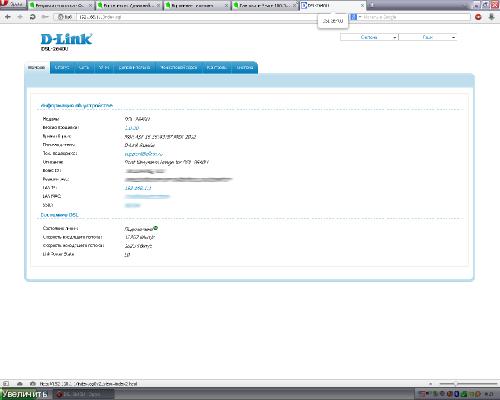Reload the page with the refresh icon
The height and width of the screenshot is (400, 500).
pyautogui.click(x=33, y=17)
